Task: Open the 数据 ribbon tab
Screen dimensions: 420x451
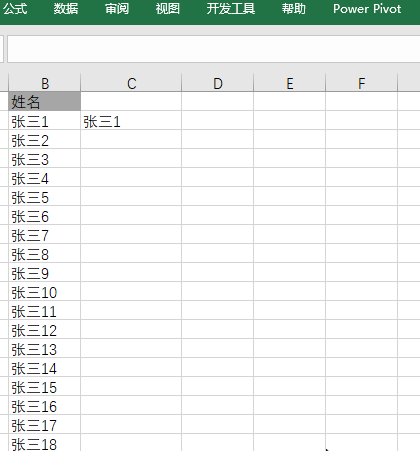Action: (x=66, y=9)
